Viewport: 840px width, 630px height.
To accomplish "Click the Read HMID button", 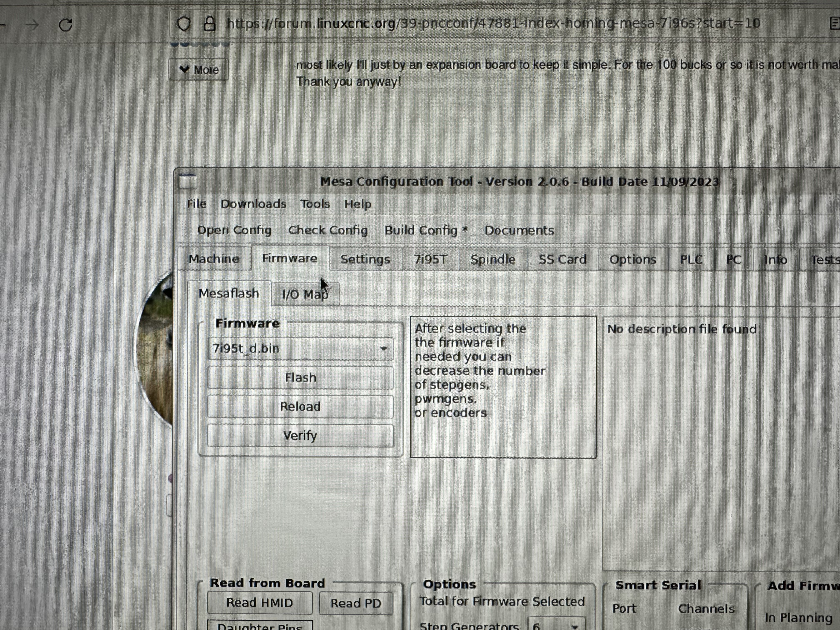I will click(259, 603).
